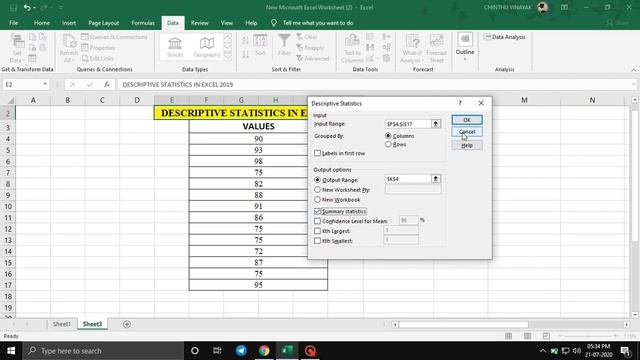Screen dimensions: 640x360
Task: Switch to the Home tab
Action: click(42, 23)
